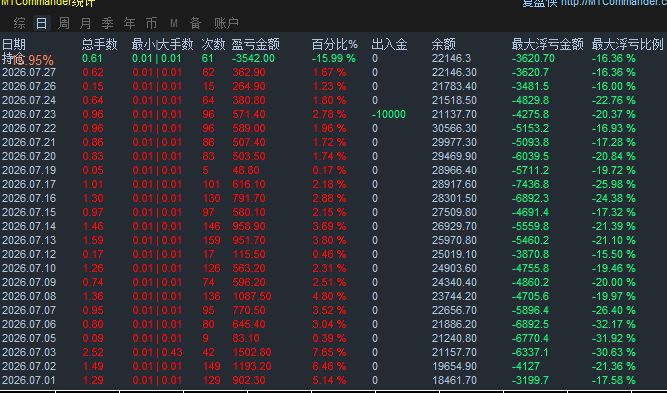The image size is (667, 393).
Task: Select the 2026.07.05 date row
Action: (29, 339)
